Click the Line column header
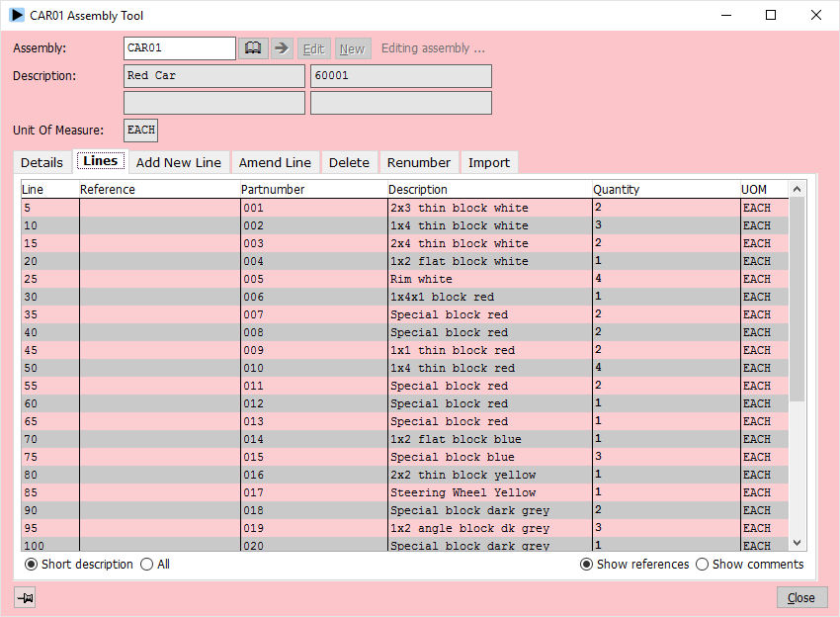 point(49,189)
